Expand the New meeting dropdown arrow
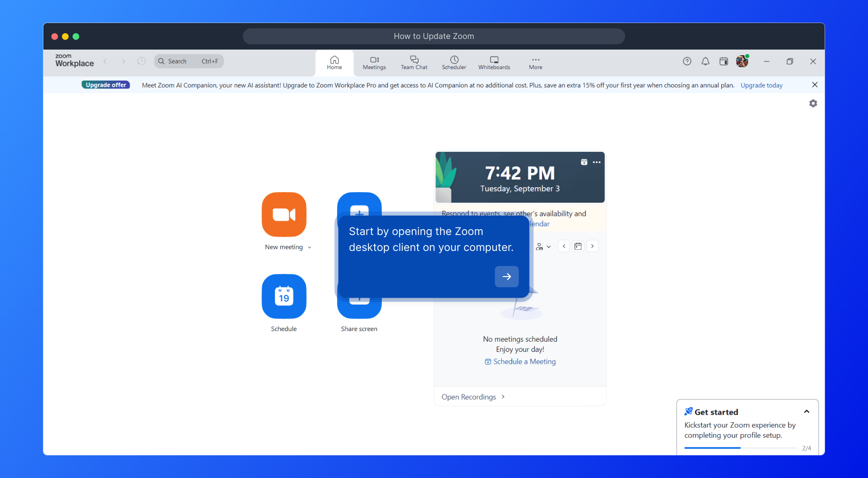 pos(310,247)
